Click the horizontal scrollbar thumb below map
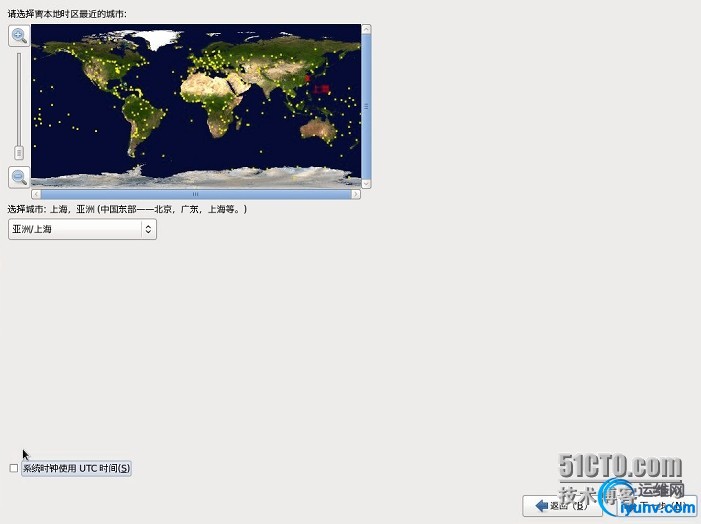 click(196, 194)
